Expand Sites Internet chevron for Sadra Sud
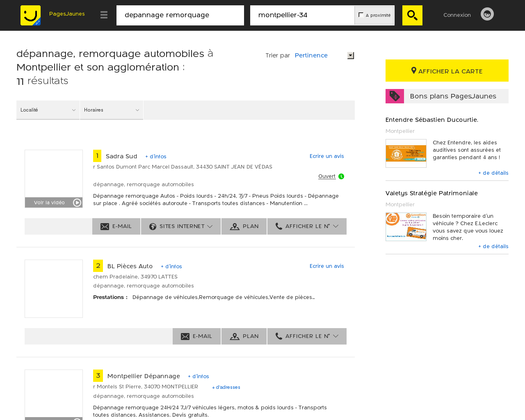The width and height of the screenshot is (525, 420). 210,226
